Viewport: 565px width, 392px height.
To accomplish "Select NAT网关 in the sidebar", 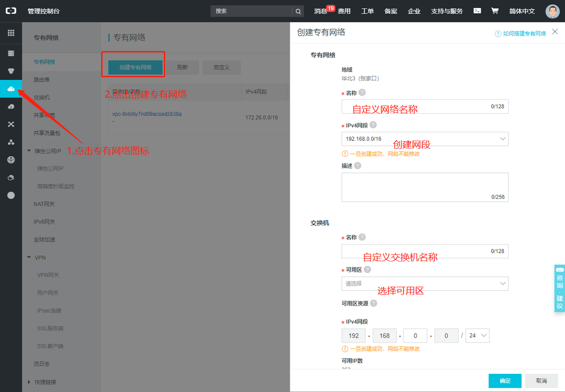I will pyautogui.click(x=44, y=204).
